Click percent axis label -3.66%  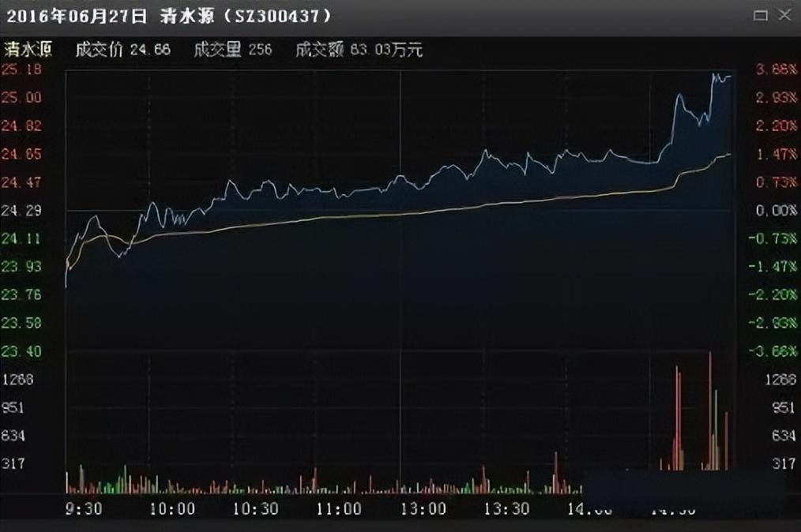pos(773,351)
